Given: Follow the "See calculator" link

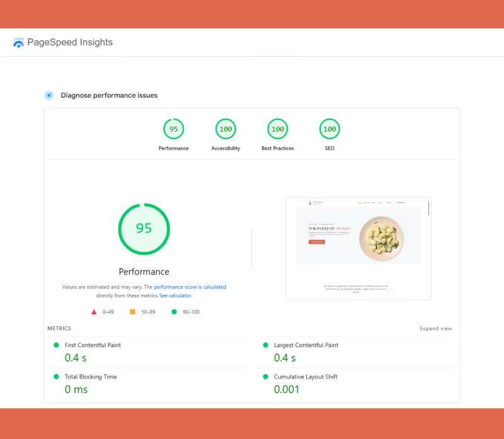Looking at the screenshot, I should tap(175, 295).
